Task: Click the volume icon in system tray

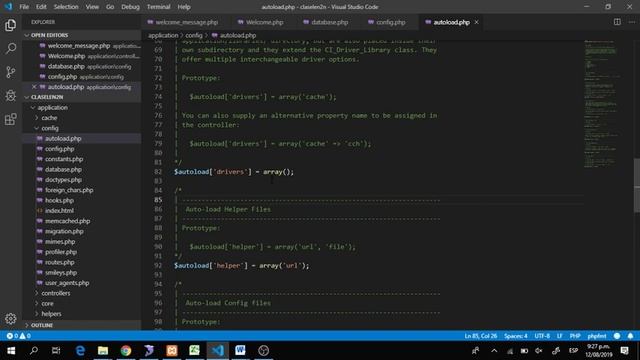Action: click(x=539, y=351)
